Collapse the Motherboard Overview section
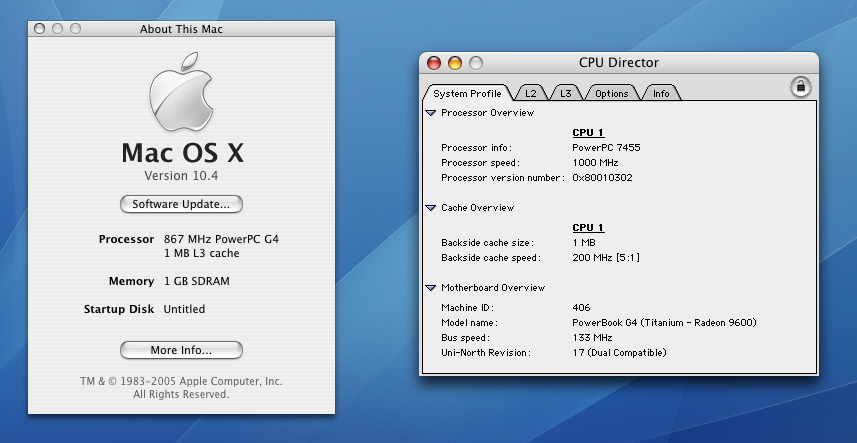The image size is (857, 443). pos(431,288)
